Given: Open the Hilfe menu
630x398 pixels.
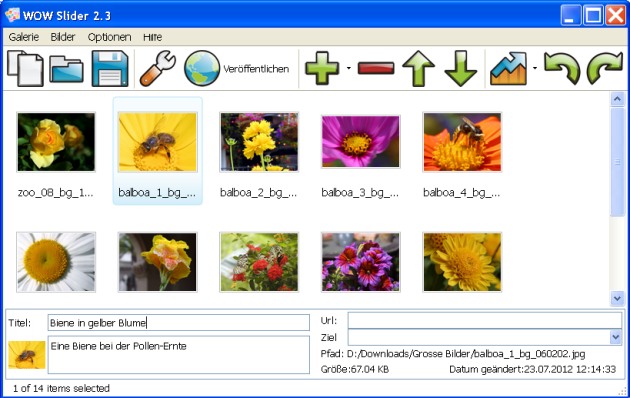Looking at the screenshot, I should click(153, 37).
